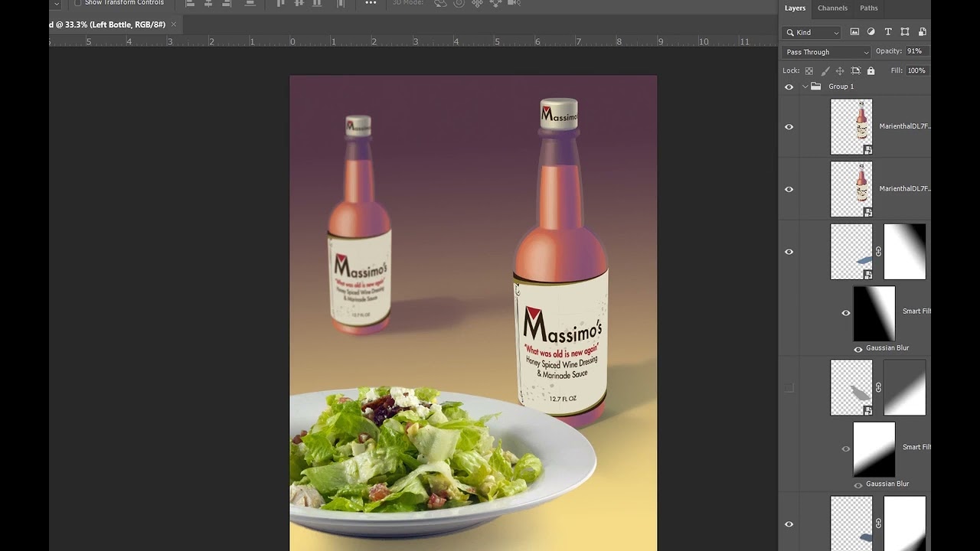Switch to the Channels tab
This screenshot has width=980, height=551.
832,8
